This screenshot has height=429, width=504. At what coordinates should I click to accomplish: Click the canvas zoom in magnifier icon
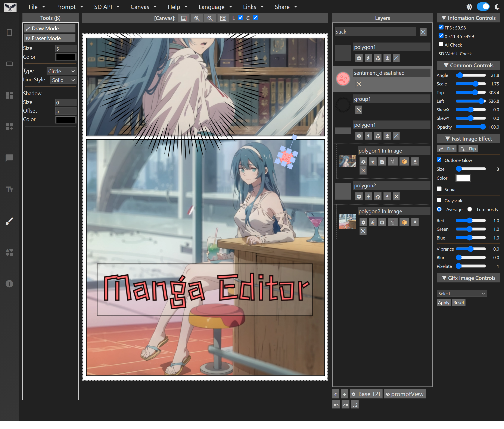coord(197,18)
